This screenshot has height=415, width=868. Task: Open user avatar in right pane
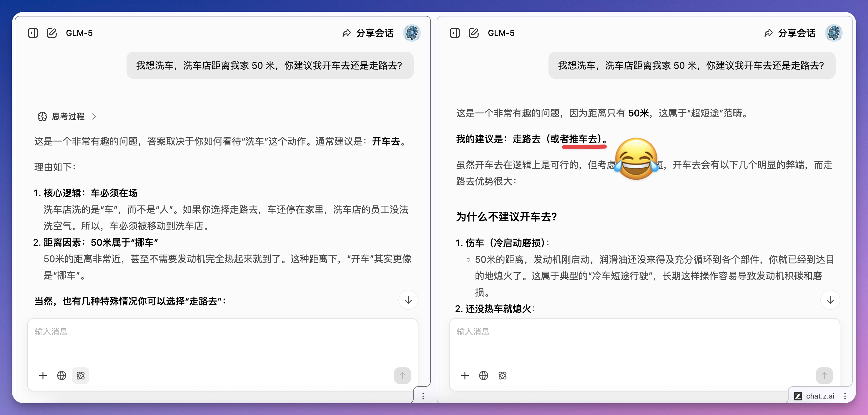click(833, 33)
